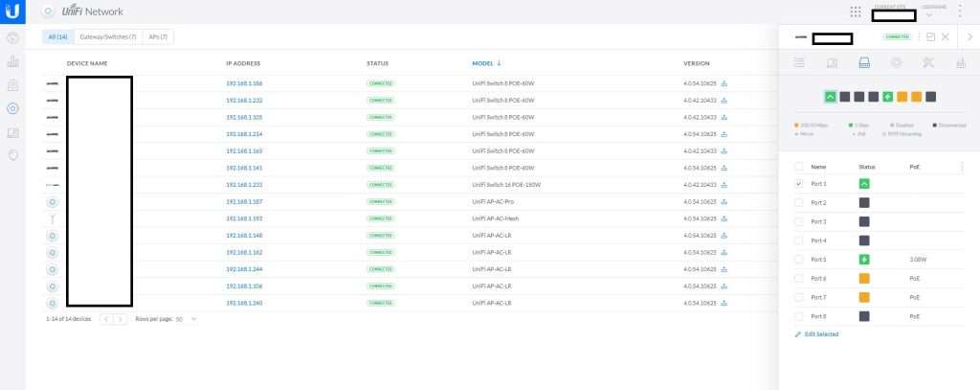
Task: Go to the next page of devices
Action: pos(121,319)
